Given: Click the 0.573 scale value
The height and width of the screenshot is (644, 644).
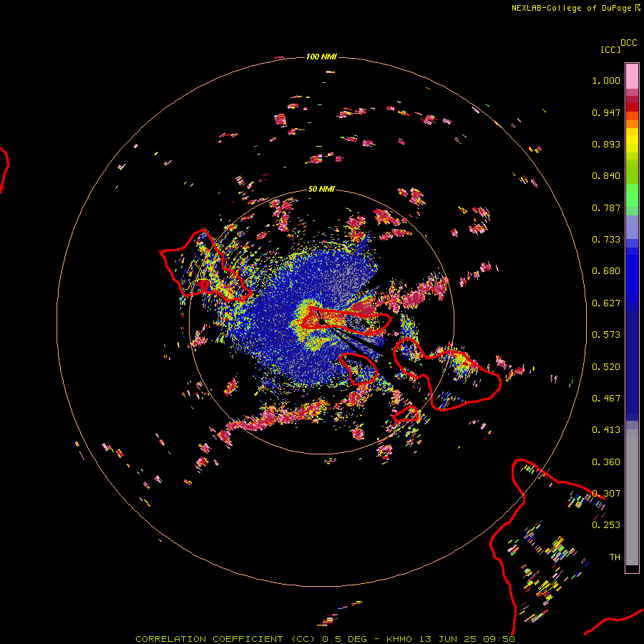Looking at the screenshot, I should point(606,335).
